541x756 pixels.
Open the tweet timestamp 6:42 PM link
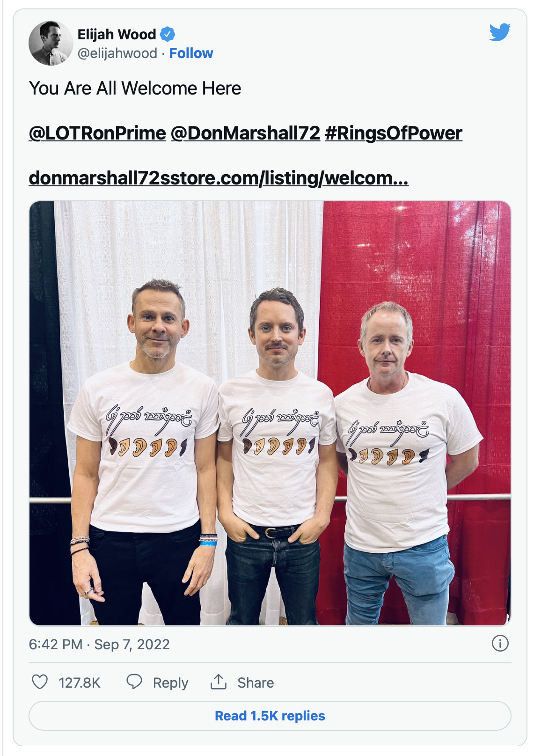click(99, 645)
